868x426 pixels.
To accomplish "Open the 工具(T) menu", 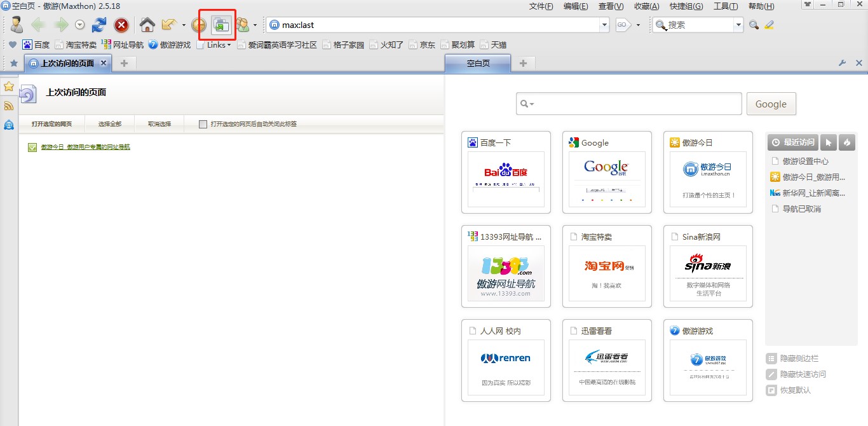I will coord(725,6).
